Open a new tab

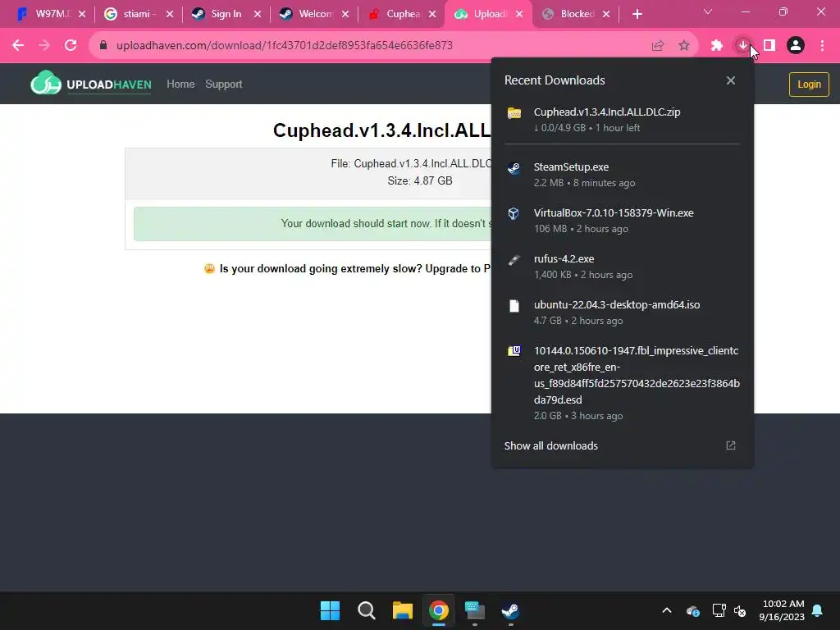637,14
